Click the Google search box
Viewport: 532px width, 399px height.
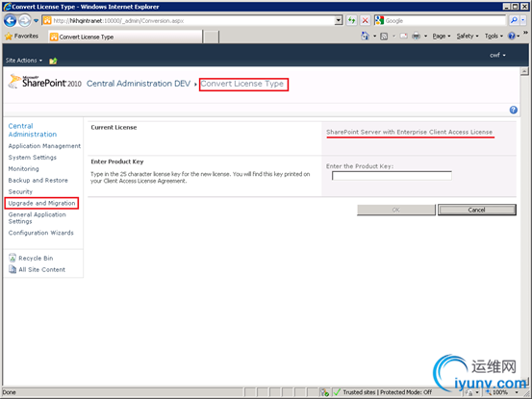[x=444, y=21]
